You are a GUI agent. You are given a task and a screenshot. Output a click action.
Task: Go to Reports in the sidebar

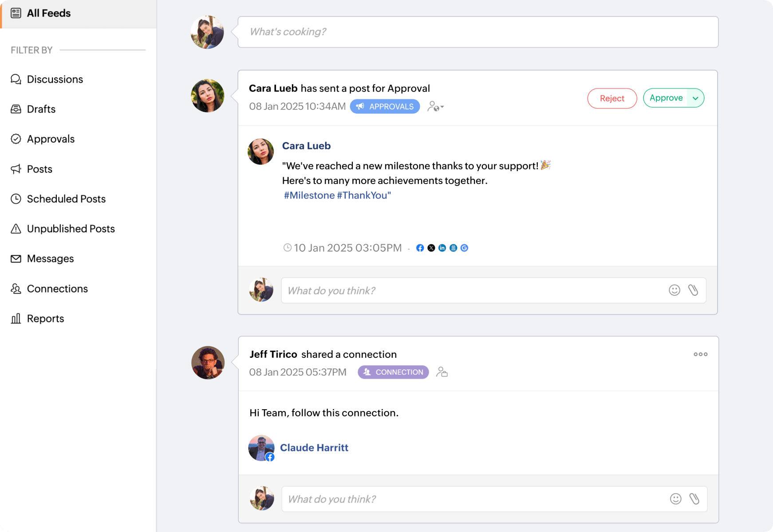click(x=45, y=319)
